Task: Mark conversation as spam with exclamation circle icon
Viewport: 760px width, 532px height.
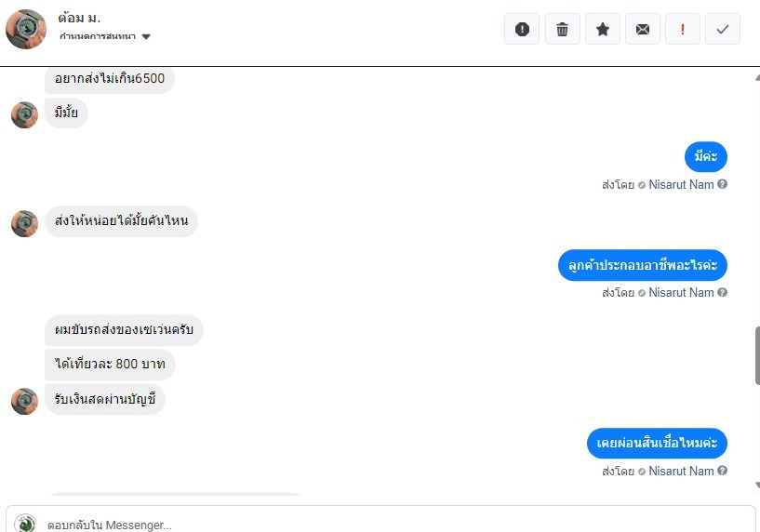Action: 522,30
